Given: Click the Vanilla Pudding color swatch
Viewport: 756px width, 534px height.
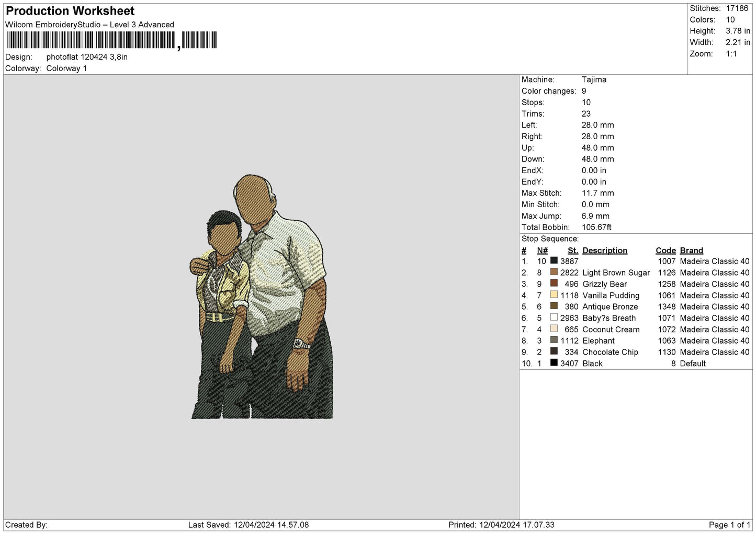Looking at the screenshot, I should [x=554, y=295].
